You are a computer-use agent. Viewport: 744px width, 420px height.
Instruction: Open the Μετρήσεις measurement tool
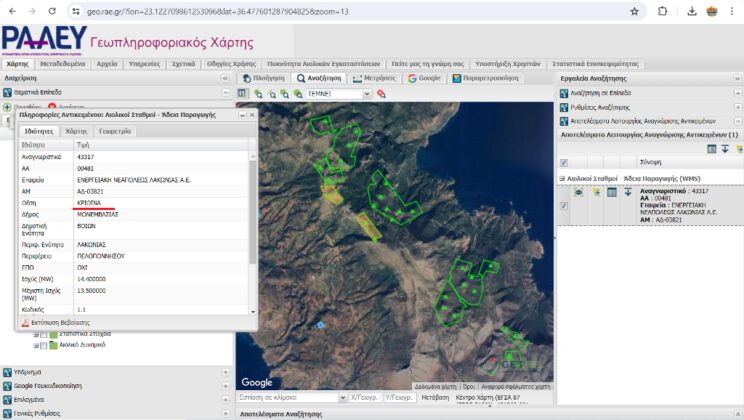tap(374, 78)
